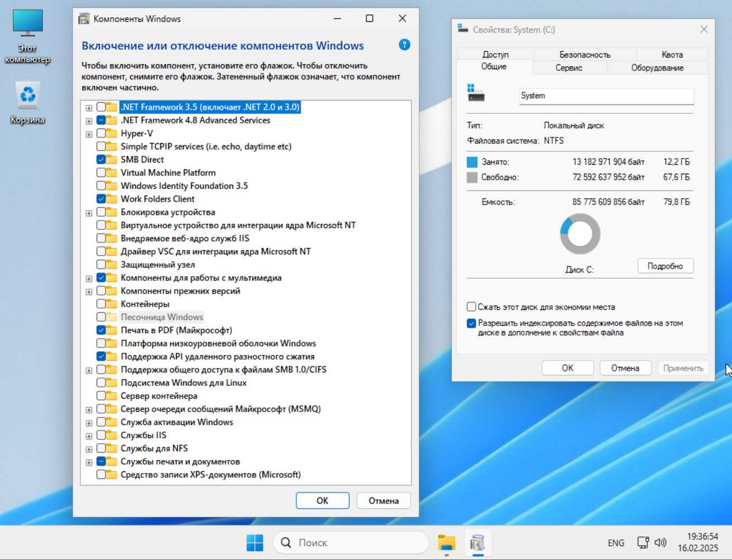Click the taskbar Поиск search box

(351, 542)
